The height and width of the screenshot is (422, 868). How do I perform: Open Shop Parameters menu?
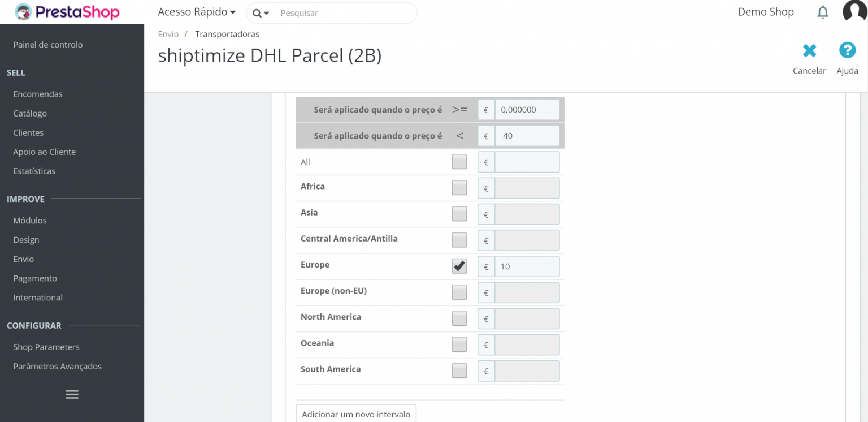point(46,347)
